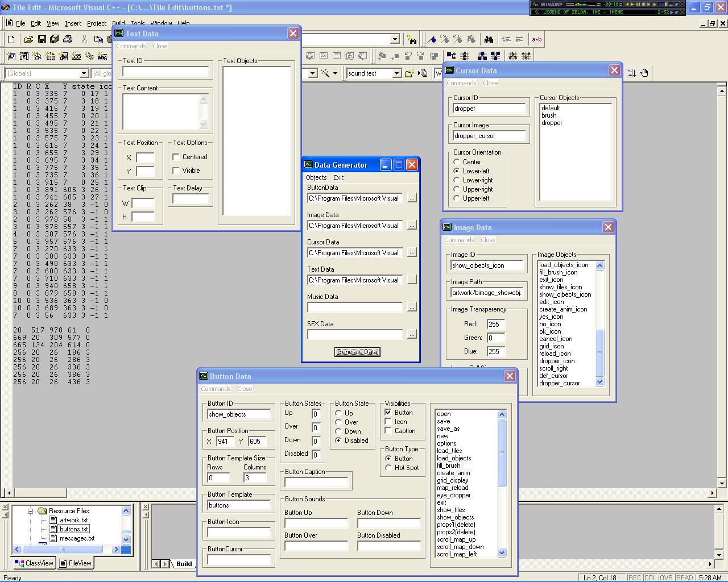Click the new string table abc icon
This screenshot has width=728, height=582.
(102, 56)
